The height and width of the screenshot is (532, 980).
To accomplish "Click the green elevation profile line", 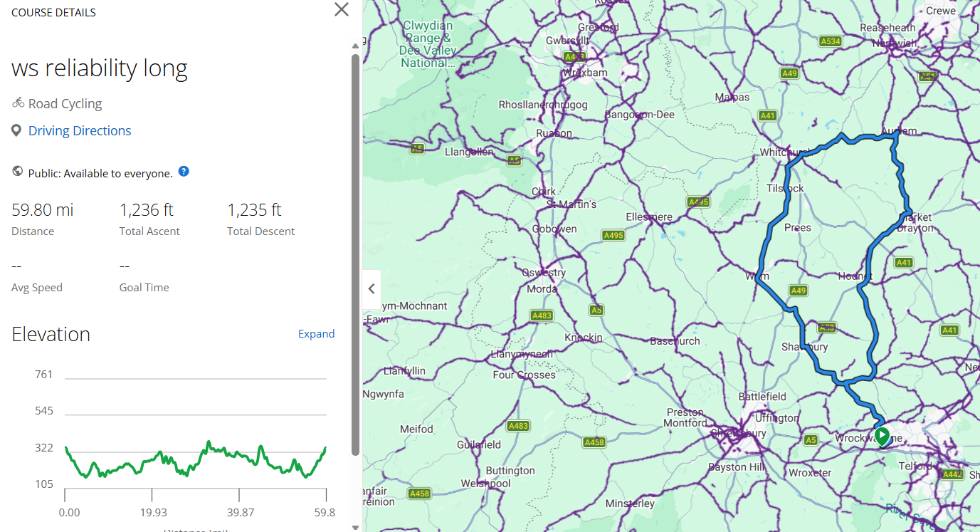I will click(x=209, y=444).
